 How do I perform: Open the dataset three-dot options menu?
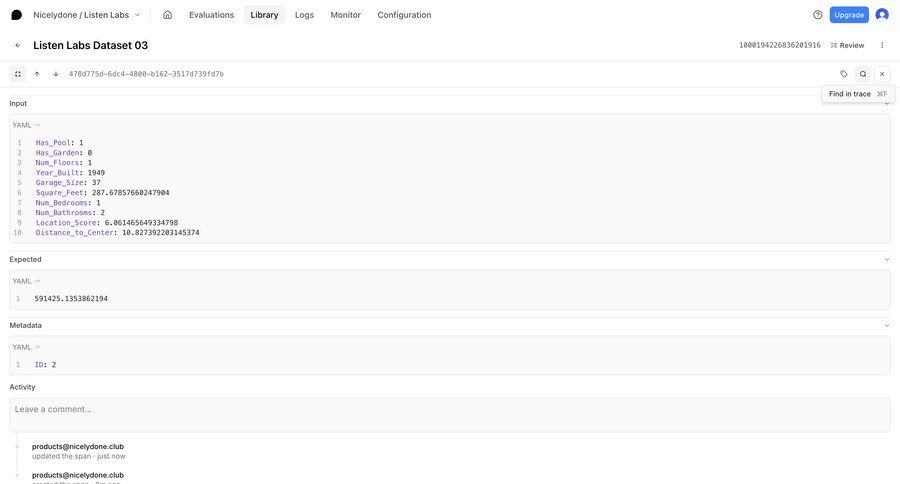(x=882, y=45)
